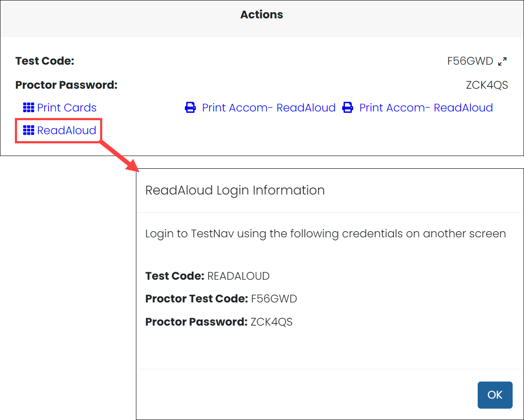Open the ReadAloud login information link

(66, 130)
